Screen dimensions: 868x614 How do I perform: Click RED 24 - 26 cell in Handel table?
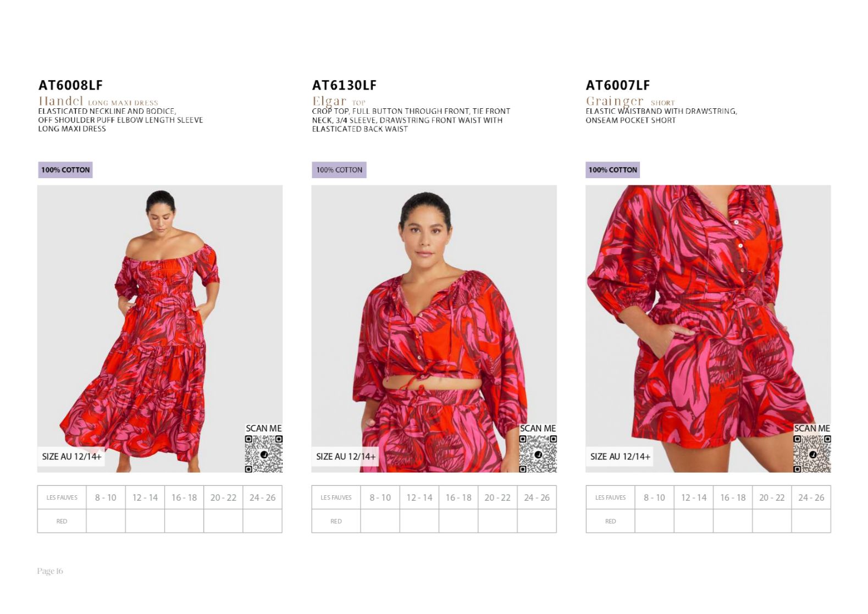coord(263,521)
